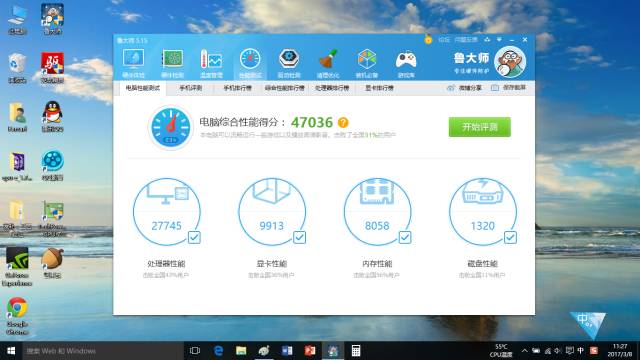Image resolution: width=640 pixels, height=360 pixels.
Task: Click the disk score circle 1320
Action: (482, 211)
